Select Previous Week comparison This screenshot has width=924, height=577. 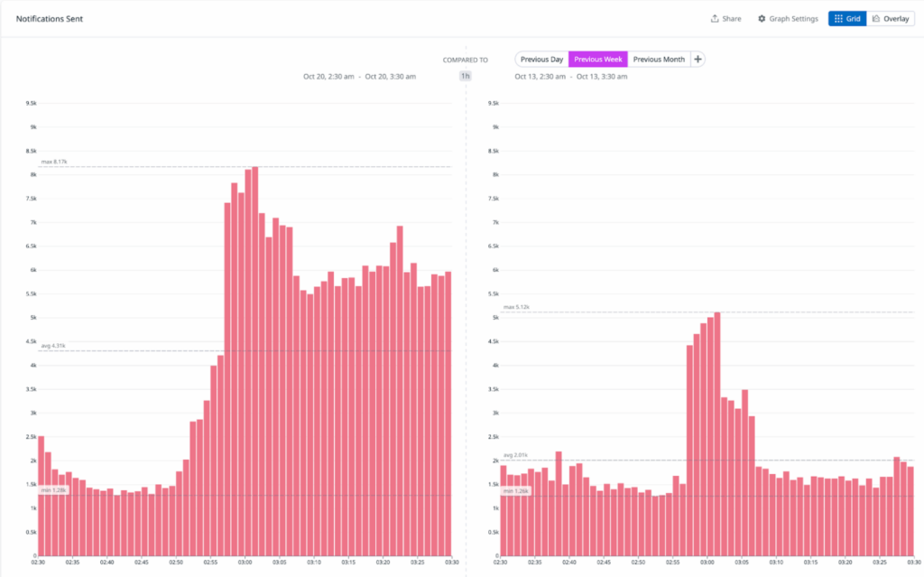597,60
